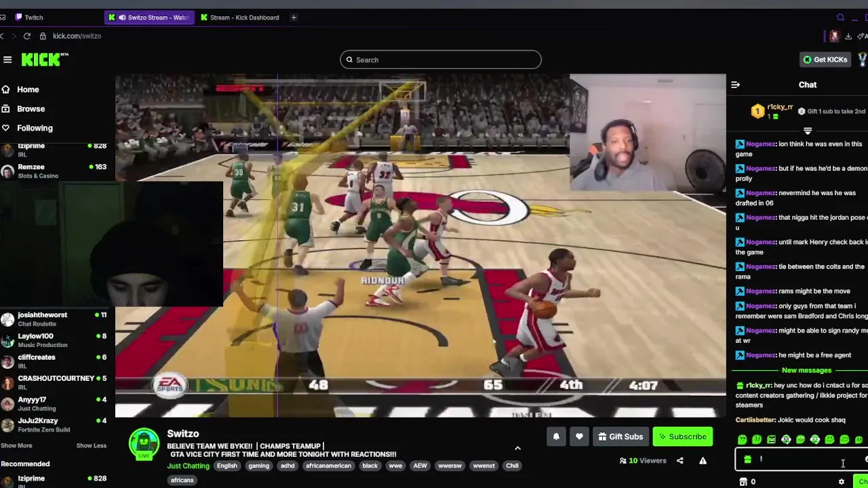Open Laylow100 Music Production channel

click(54, 340)
